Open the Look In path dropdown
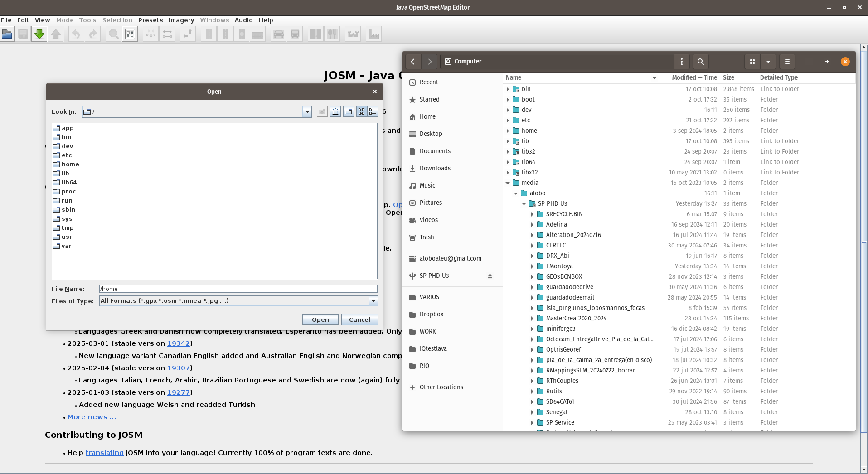The height and width of the screenshot is (474, 868). click(x=307, y=111)
